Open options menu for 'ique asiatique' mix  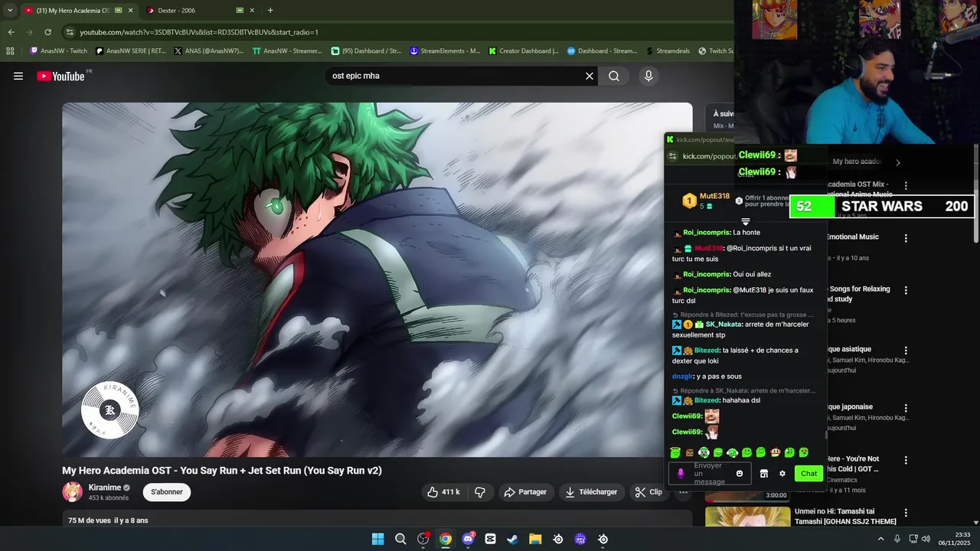pos(906,350)
